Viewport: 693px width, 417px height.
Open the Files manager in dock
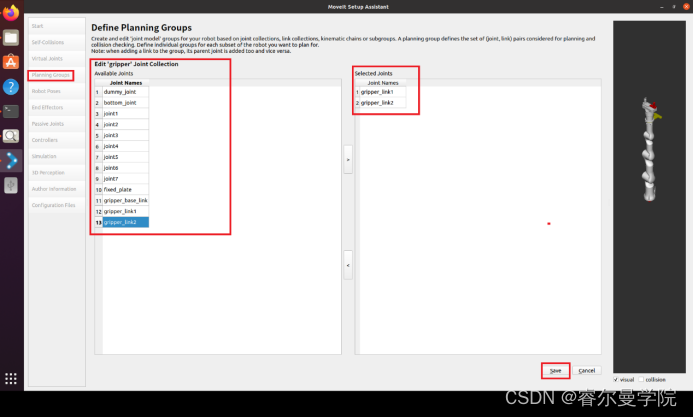[11, 38]
